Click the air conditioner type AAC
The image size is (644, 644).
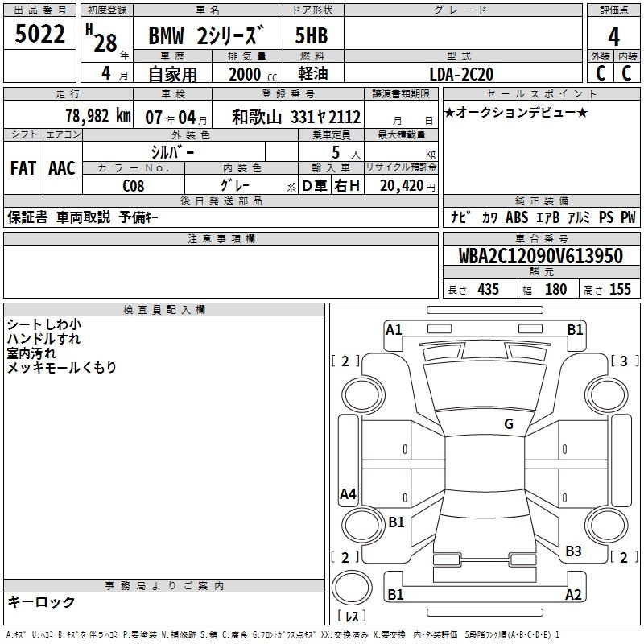tap(62, 168)
